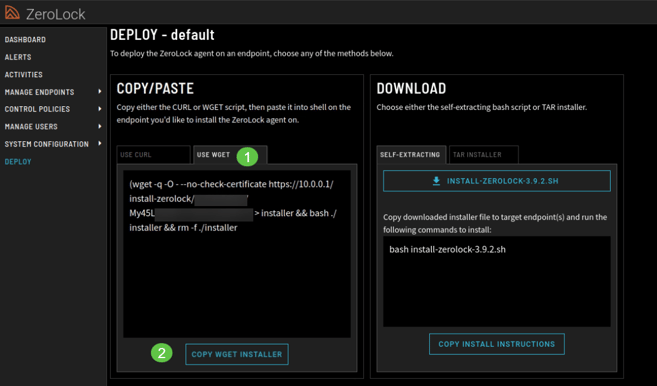Click the DOWNLOAD section title
657x386 pixels.
[x=411, y=88]
